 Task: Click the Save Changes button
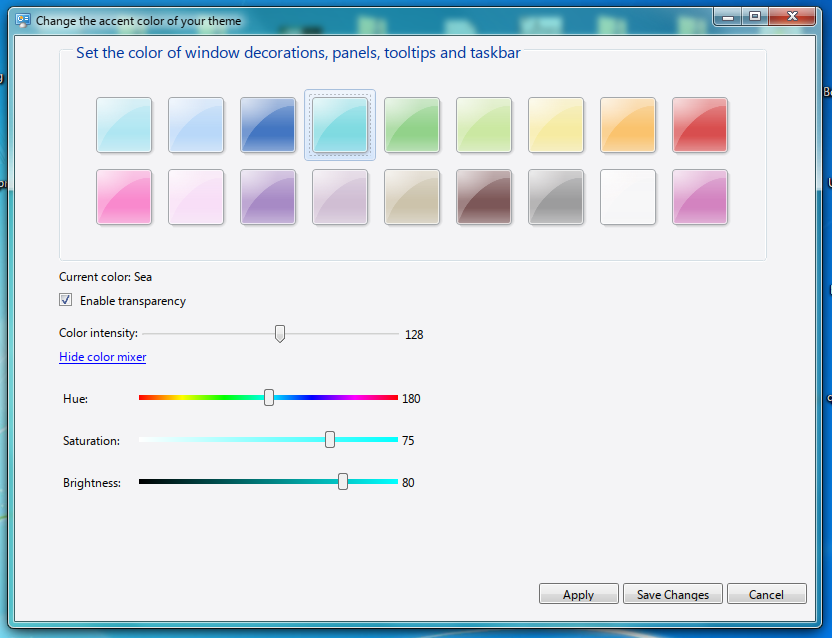[672, 593]
